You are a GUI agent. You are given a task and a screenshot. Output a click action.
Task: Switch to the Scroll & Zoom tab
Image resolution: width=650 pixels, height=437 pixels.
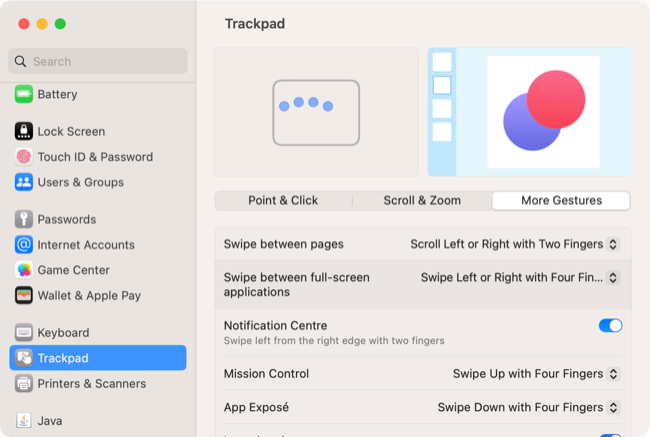click(422, 200)
